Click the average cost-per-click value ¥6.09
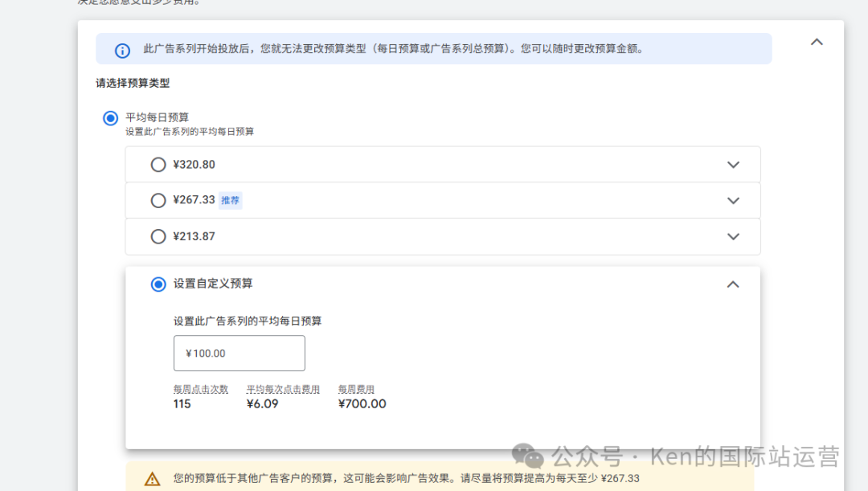Viewport: 868px width, 491px height. coord(262,404)
